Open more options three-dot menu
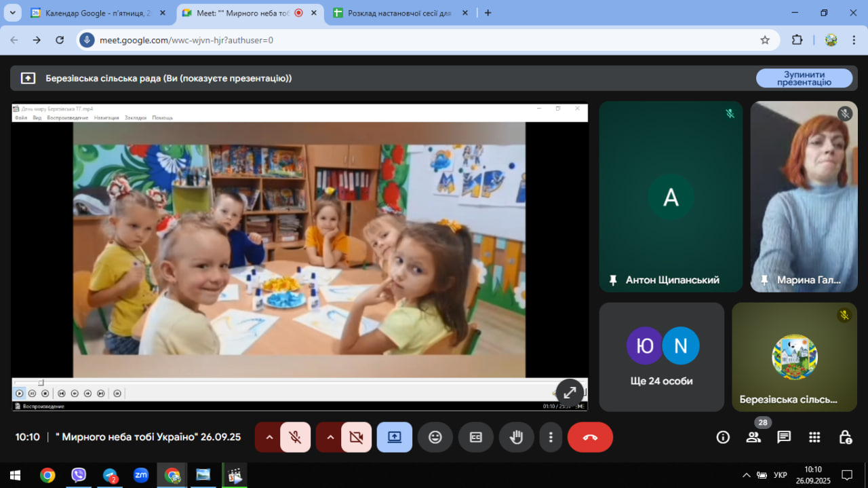 [551, 437]
